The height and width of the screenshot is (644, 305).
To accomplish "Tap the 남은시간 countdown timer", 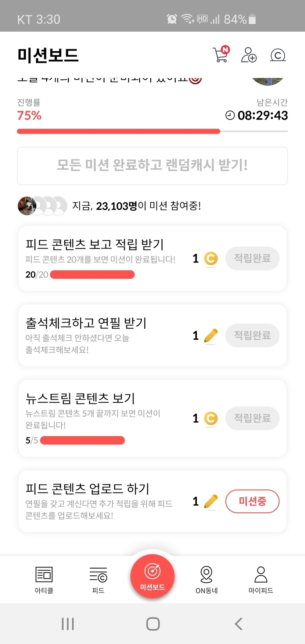I will pyautogui.click(x=262, y=115).
